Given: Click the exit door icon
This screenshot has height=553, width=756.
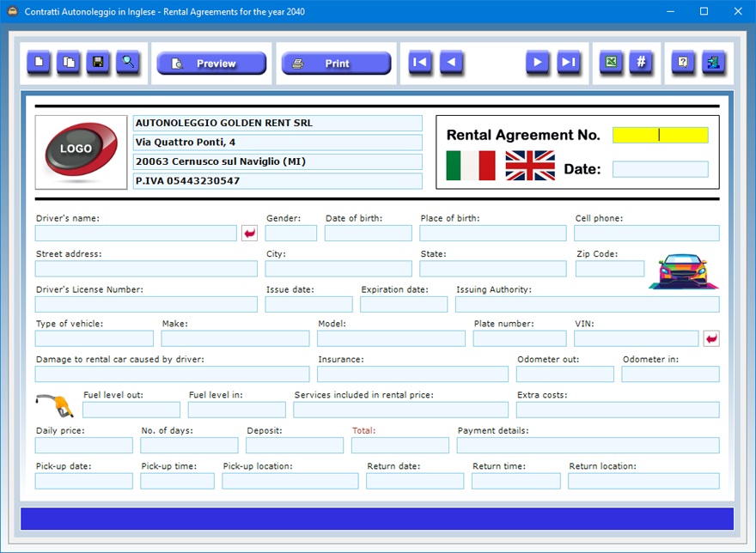Looking at the screenshot, I should tap(713, 63).
